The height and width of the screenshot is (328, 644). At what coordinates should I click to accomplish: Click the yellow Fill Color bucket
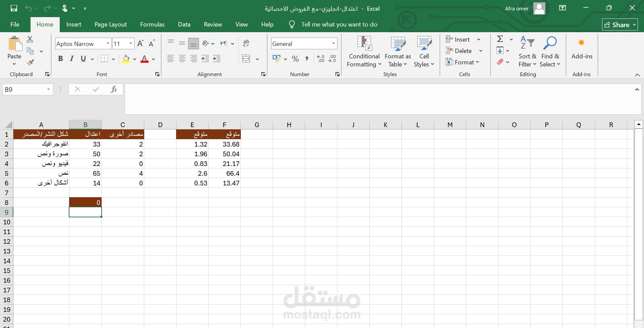(126, 59)
